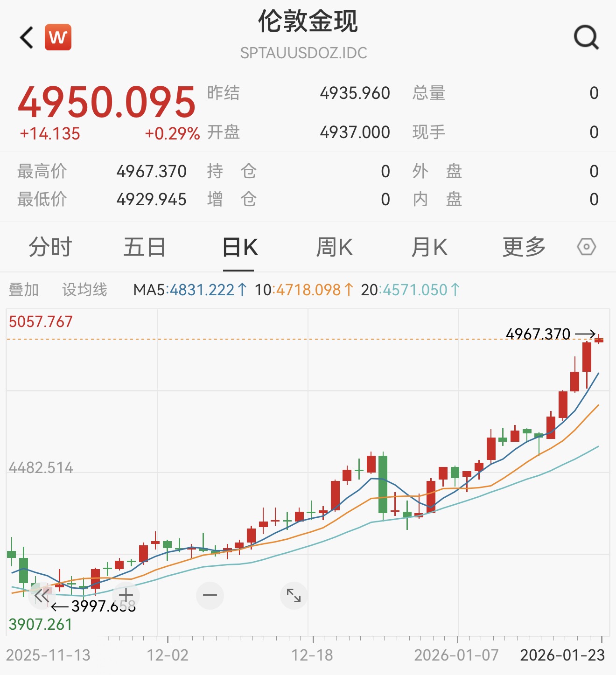
Task: Switch to the 周K weekly chart tab
Action: pyautogui.click(x=334, y=247)
